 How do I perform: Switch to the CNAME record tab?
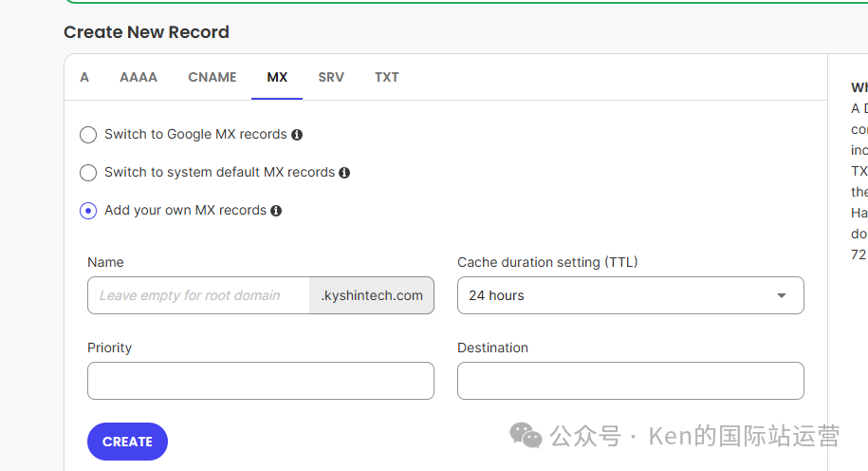pyautogui.click(x=212, y=77)
